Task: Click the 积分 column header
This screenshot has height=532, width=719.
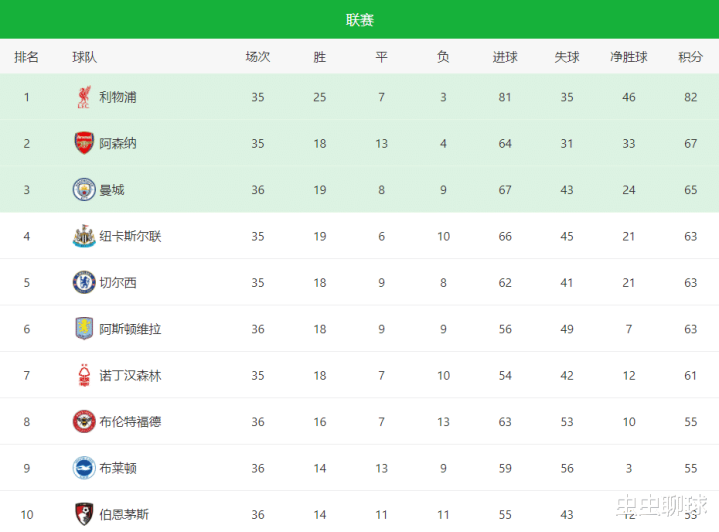Action: pos(691,57)
